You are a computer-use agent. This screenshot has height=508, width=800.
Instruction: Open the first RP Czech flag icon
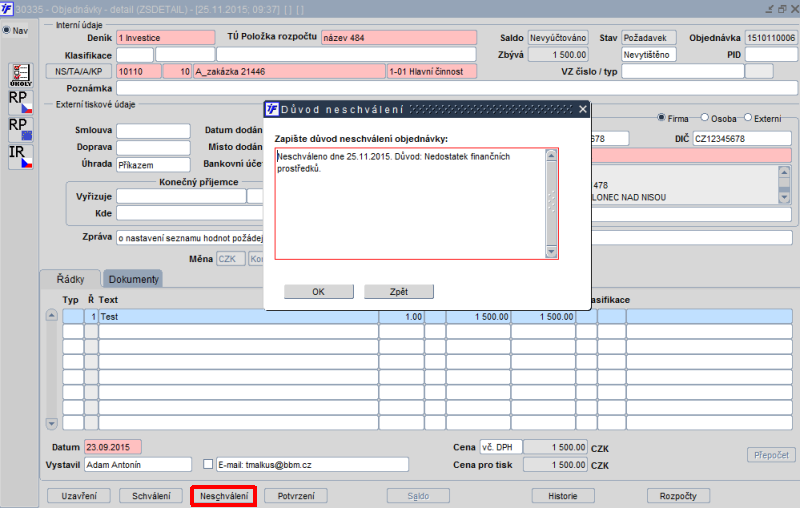click(x=21, y=102)
